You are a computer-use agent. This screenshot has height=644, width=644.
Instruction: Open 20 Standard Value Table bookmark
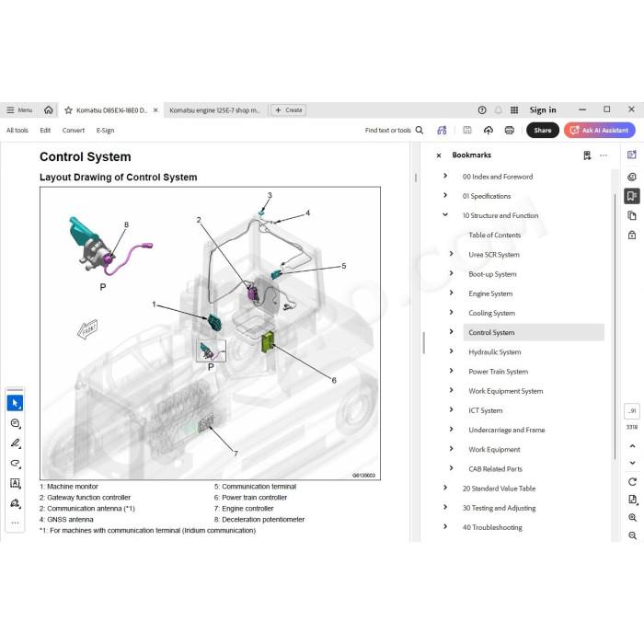click(x=499, y=489)
